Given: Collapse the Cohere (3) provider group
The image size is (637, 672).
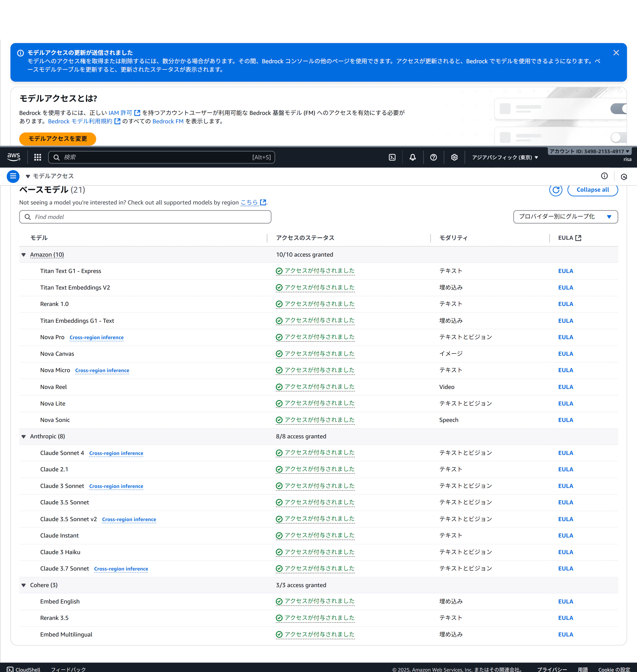Looking at the screenshot, I should pyautogui.click(x=23, y=585).
